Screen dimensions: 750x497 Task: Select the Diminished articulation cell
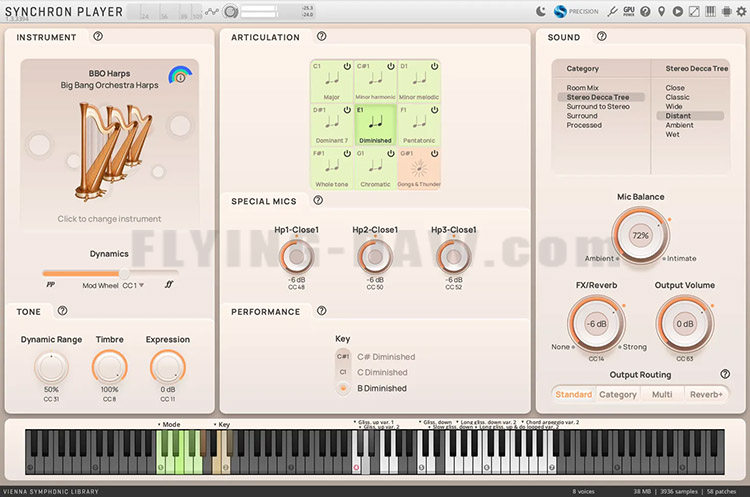point(375,125)
